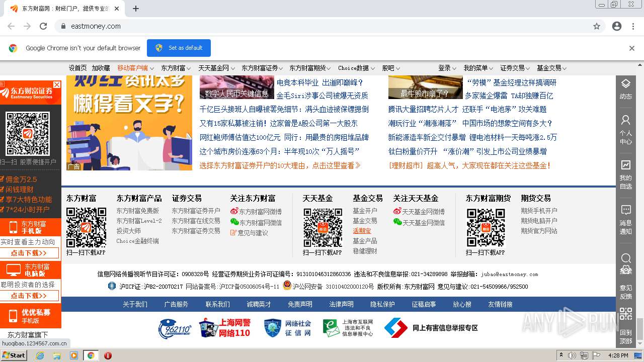Click the 懒得看文字 ad banner image
644x362 pixels.
(129, 123)
